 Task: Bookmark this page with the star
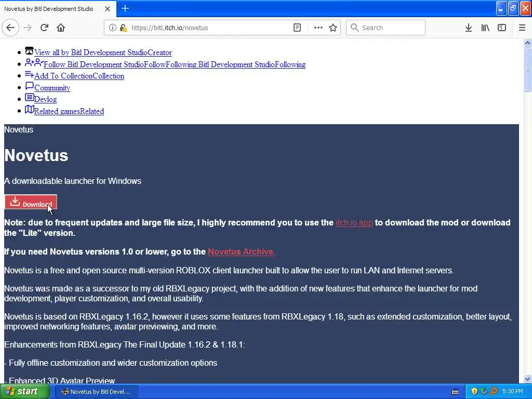[333, 28]
